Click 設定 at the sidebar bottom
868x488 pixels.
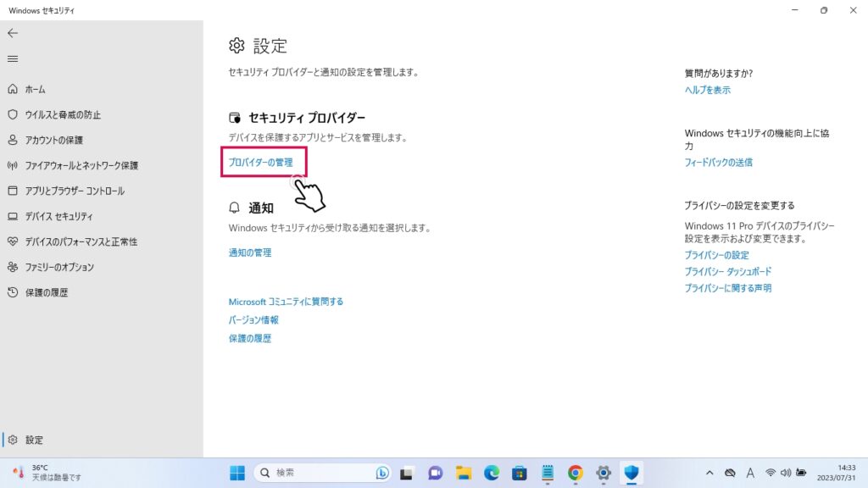click(x=34, y=440)
